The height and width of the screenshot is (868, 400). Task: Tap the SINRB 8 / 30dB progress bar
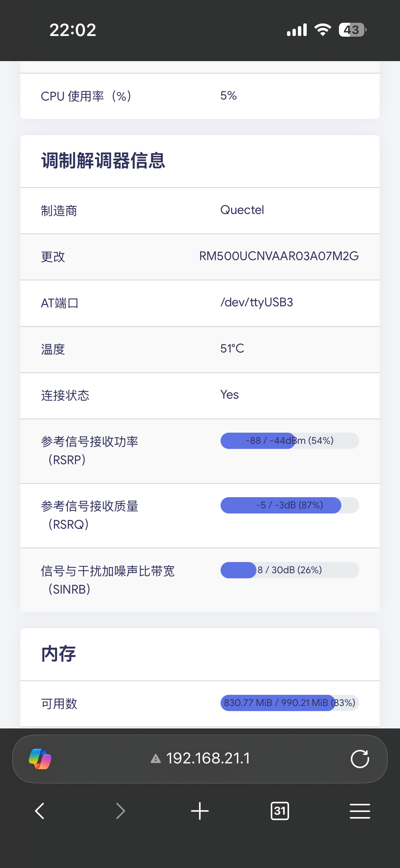[x=289, y=570]
